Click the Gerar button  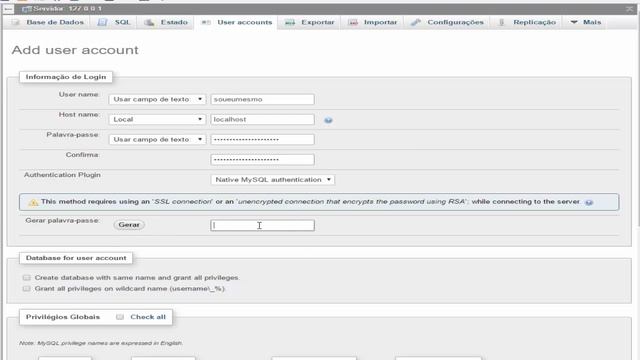(x=129, y=225)
